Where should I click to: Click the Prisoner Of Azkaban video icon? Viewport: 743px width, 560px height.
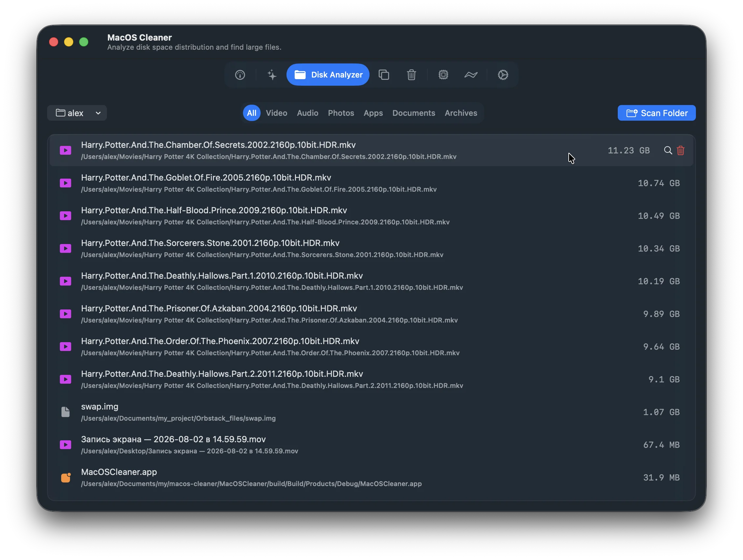(65, 314)
